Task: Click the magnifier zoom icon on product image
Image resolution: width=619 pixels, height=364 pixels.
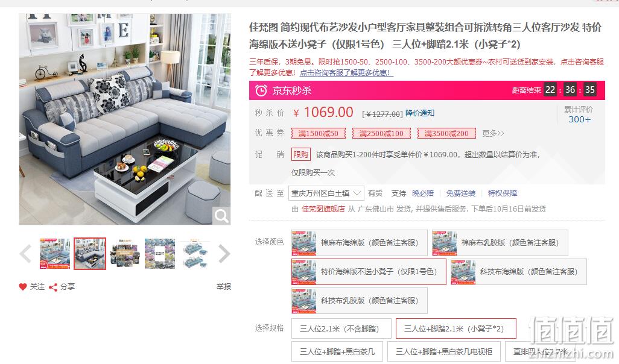Action: pyautogui.click(x=221, y=216)
